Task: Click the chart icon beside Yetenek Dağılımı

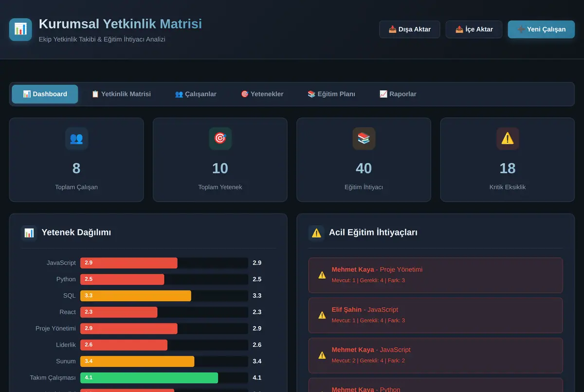Action: point(29,233)
